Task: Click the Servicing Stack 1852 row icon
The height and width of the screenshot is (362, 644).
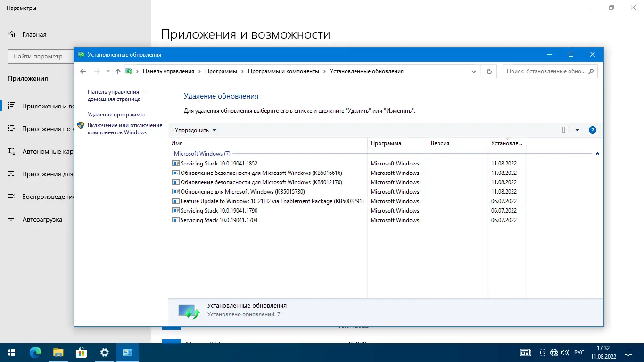Action: pos(176,164)
